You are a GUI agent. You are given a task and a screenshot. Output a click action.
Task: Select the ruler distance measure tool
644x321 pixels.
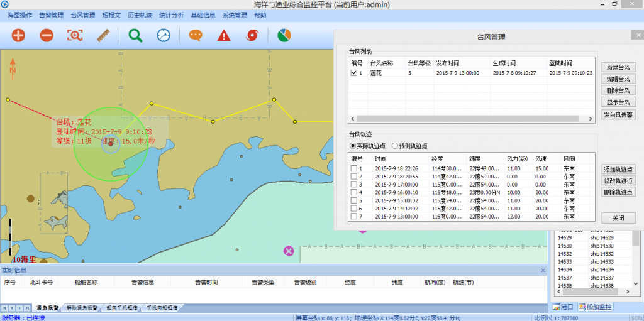[x=104, y=35]
